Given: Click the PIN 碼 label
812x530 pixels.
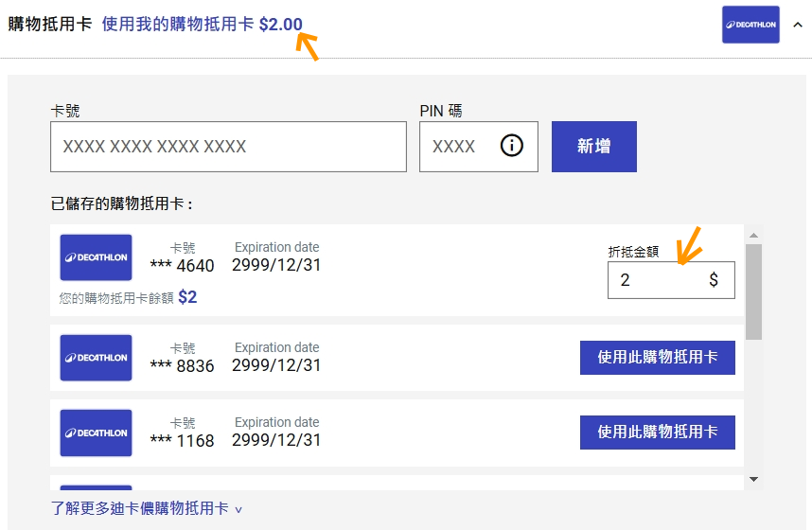Looking at the screenshot, I should 441,111.
